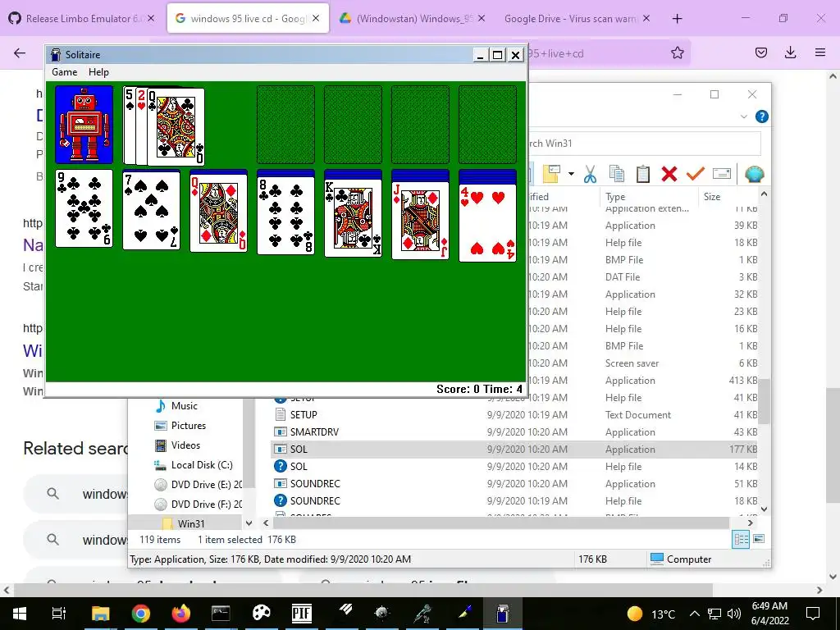Select the 9 of clubs card
The image size is (840, 630).
point(84,208)
